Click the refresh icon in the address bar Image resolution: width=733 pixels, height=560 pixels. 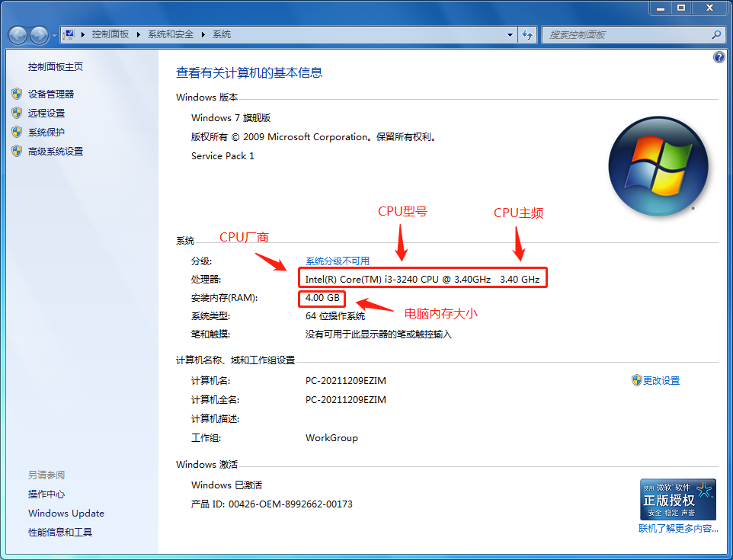tap(527, 35)
